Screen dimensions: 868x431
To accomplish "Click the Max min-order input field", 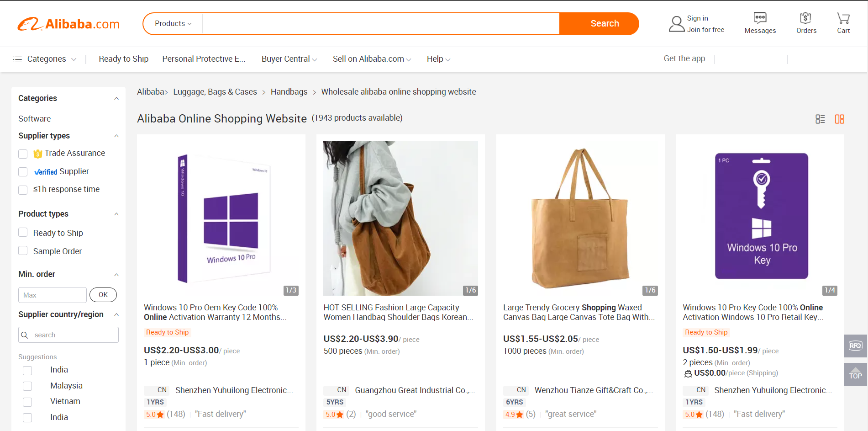I will click(x=53, y=295).
